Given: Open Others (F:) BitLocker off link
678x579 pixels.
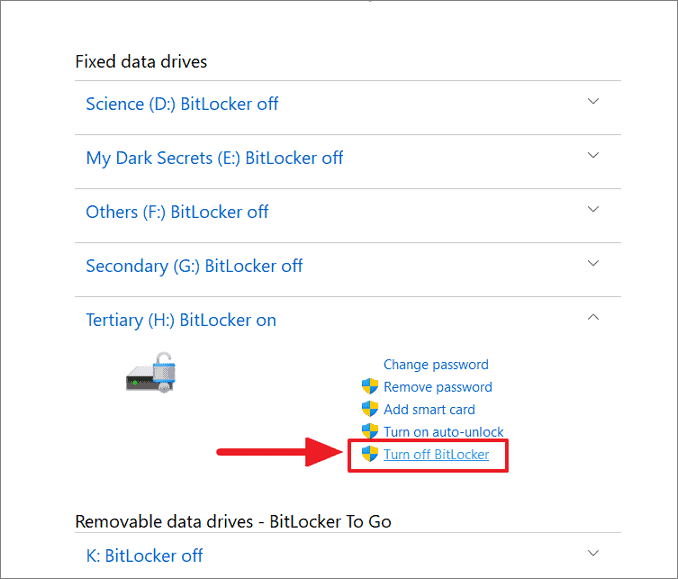Looking at the screenshot, I should 177,212.
